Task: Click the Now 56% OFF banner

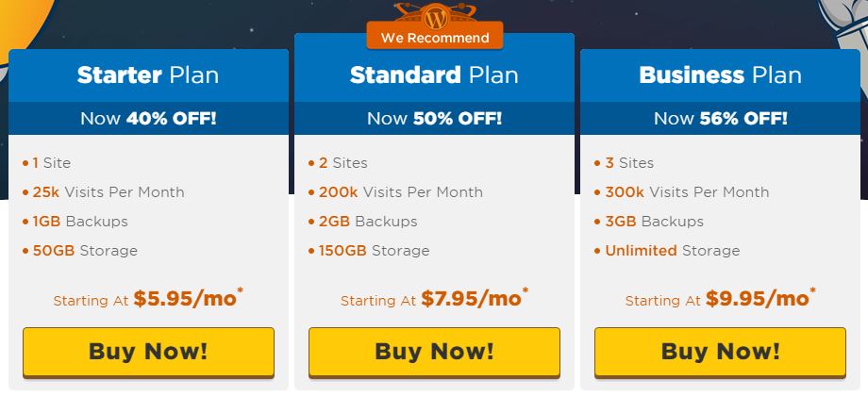Action: coord(720,118)
